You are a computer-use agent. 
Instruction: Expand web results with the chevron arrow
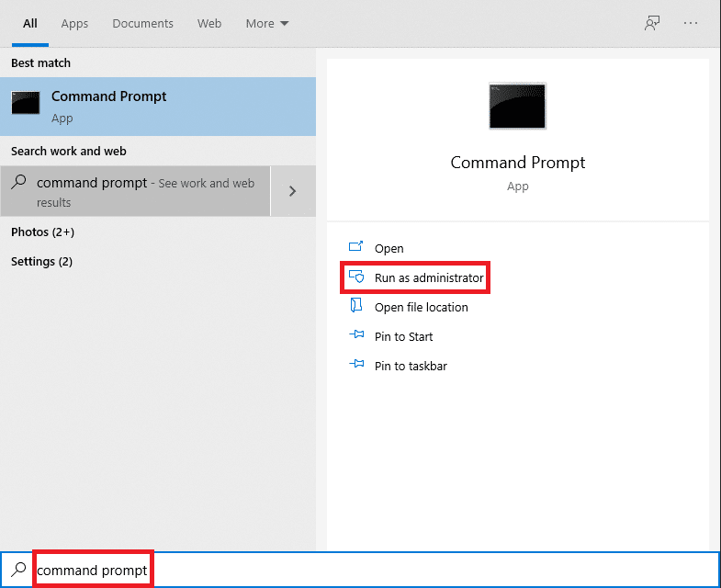(x=293, y=191)
